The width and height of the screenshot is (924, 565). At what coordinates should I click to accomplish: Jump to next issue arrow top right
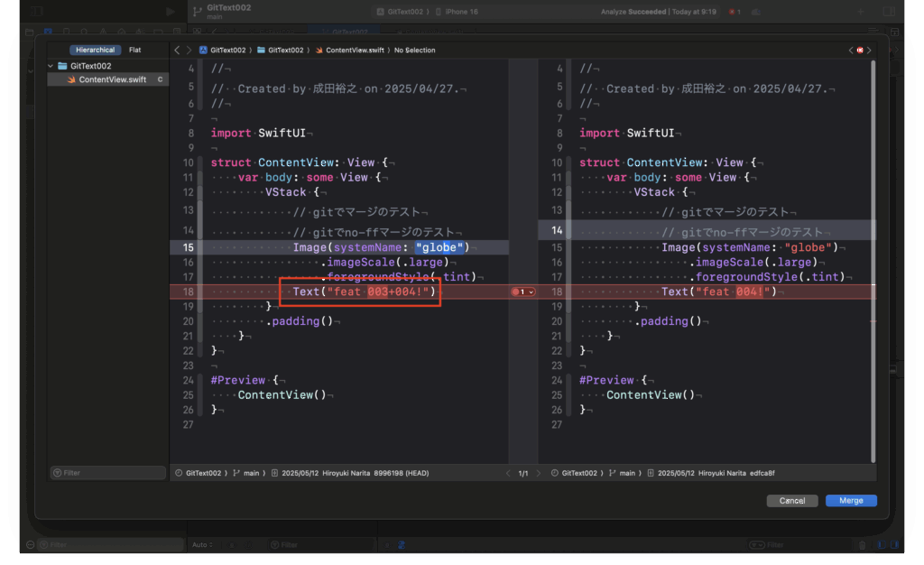tap(869, 50)
